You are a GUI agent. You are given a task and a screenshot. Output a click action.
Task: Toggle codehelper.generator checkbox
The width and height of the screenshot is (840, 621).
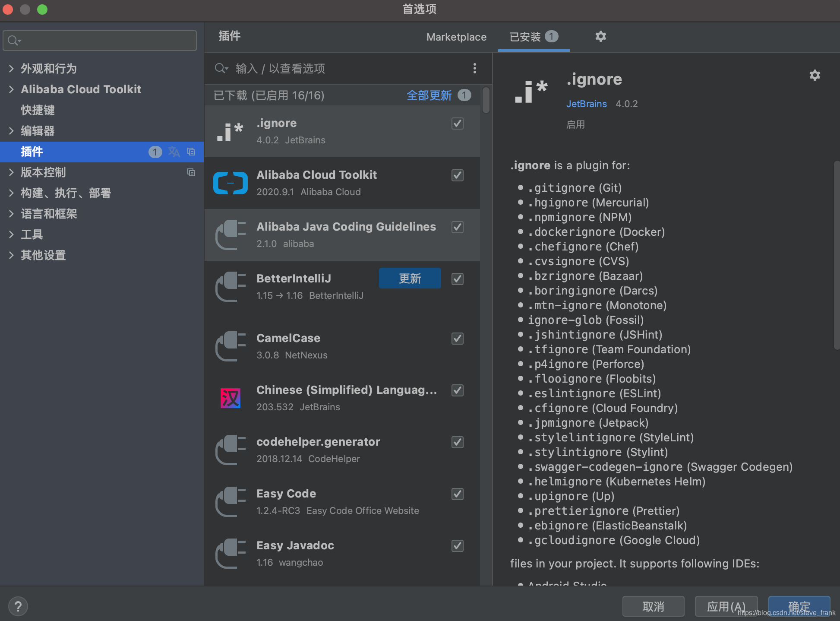458,442
